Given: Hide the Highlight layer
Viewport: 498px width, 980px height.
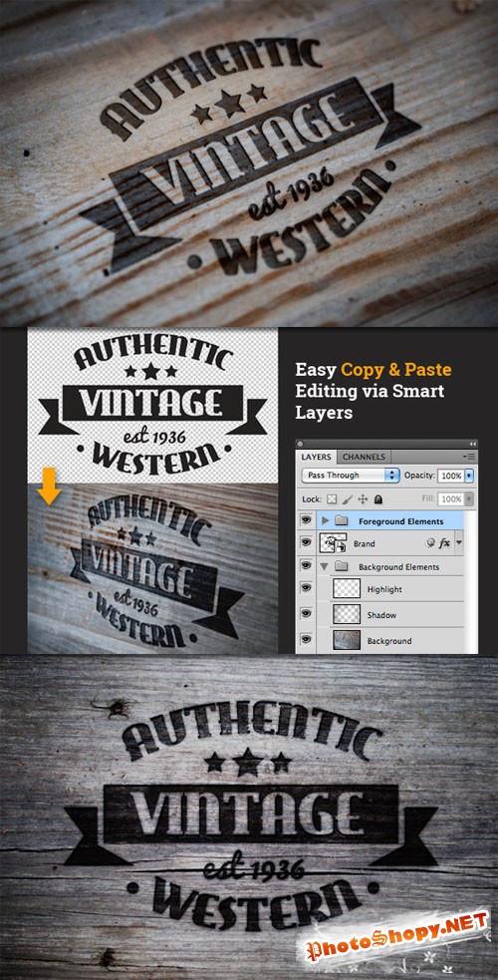Looking at the screenshot, I should pos(306,588).
